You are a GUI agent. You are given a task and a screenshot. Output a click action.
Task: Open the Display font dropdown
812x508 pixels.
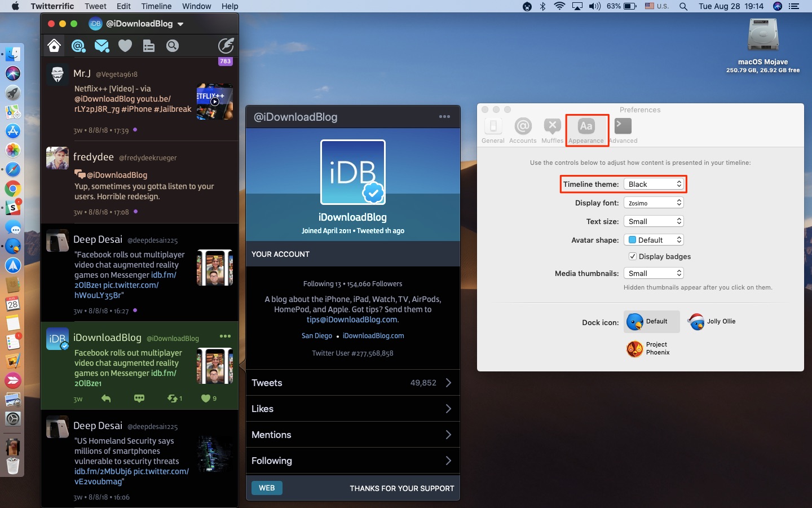654,203
